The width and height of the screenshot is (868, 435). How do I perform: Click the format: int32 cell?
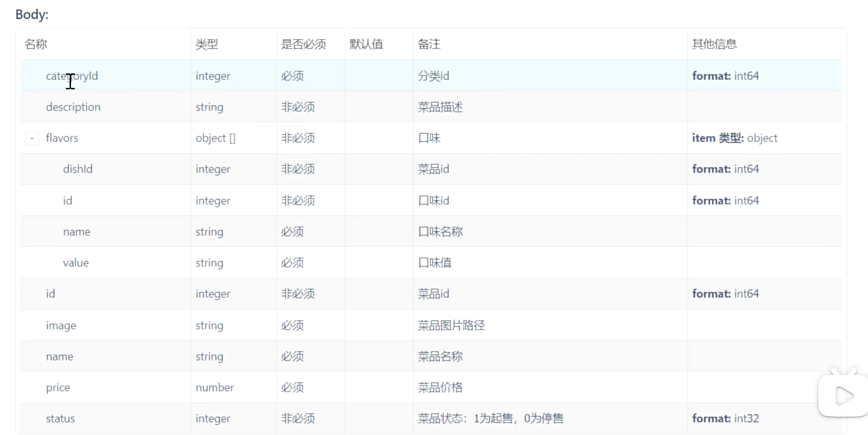pyautogui.click(x=725, y=419)
